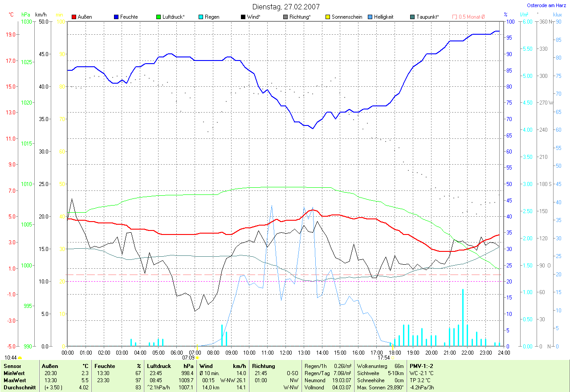Image resolution: width=570 pixels, height=392 pixels.
Task: Select the gray Richtung legend marker
Action: click(285, 17)
